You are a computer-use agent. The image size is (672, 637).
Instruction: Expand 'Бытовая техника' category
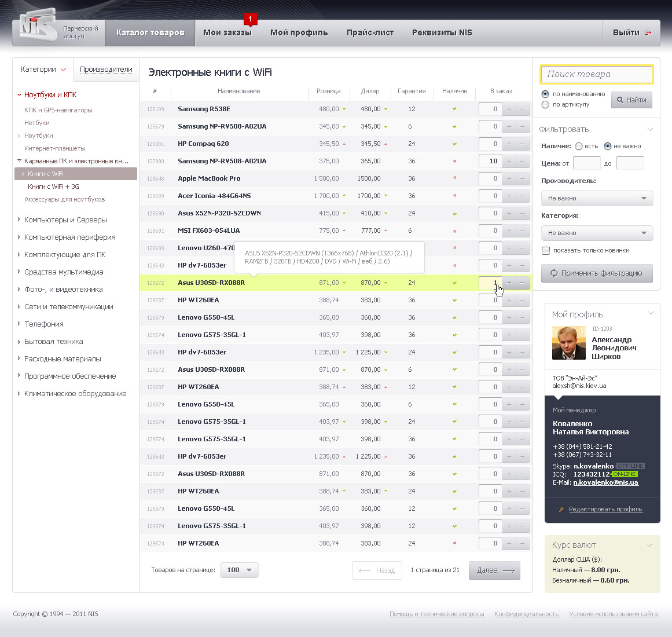(x=19, y=341)
